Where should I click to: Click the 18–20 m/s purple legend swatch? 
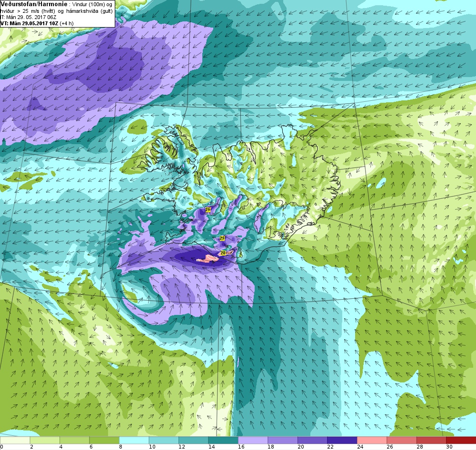click(283, 440)
